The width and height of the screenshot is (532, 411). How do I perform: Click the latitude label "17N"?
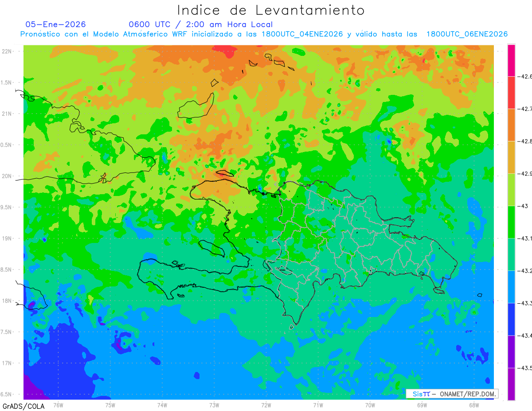point(8,363)
